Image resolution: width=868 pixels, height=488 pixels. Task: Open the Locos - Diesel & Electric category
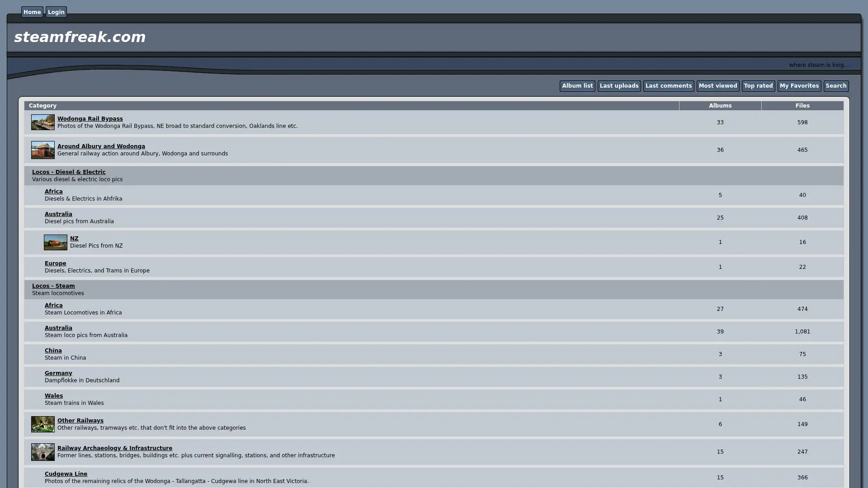pyautogui.click(x=69, y=172)
